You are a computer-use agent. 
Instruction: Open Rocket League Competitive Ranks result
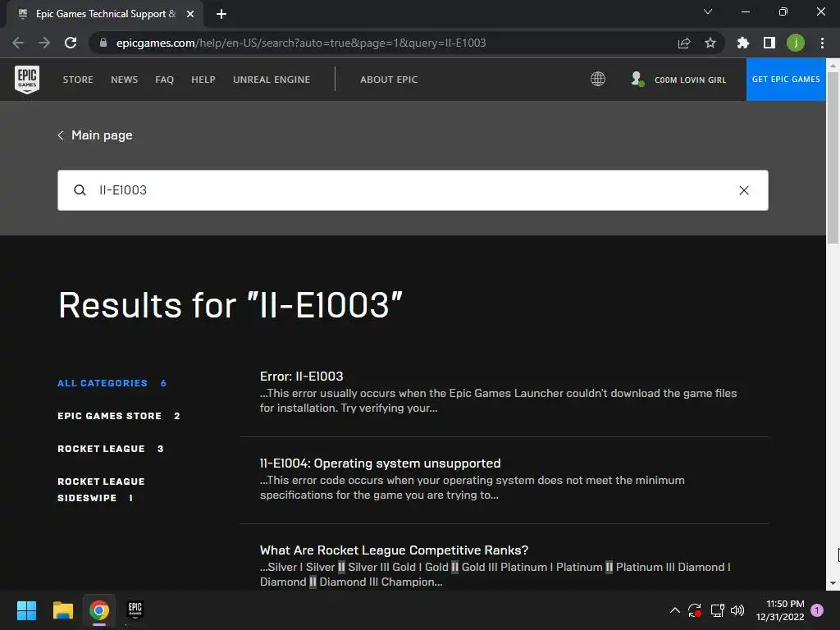(394, 550)
